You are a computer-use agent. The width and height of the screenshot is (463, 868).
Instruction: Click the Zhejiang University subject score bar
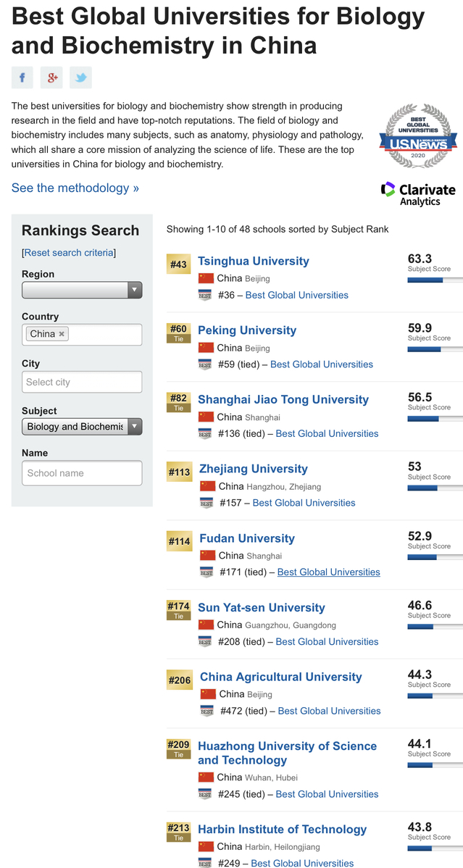click(x=435, y=488)
